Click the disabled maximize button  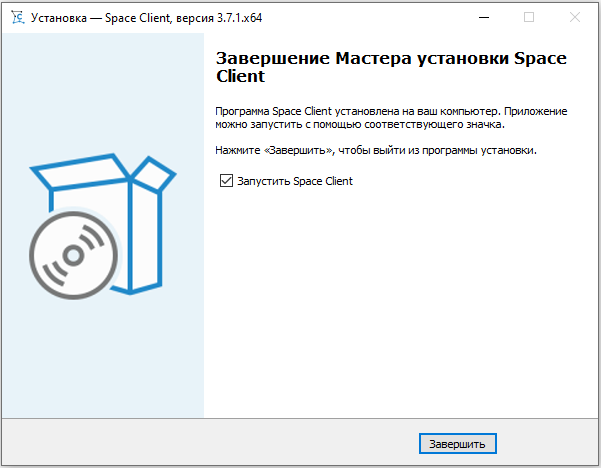click(529, 17)
